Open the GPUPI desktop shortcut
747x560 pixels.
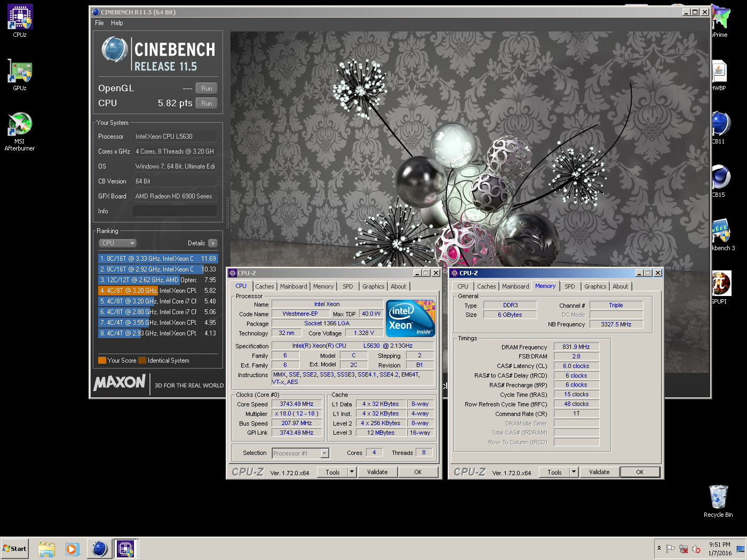click(721, 287)
